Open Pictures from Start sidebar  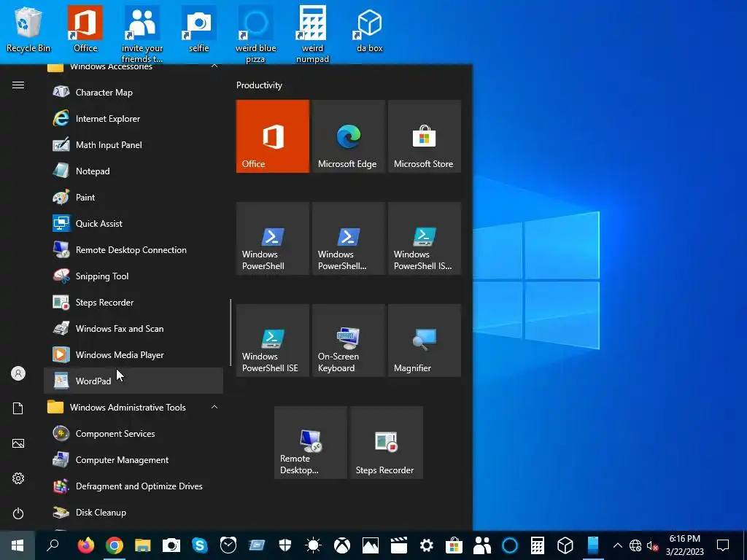pos(18,443)
